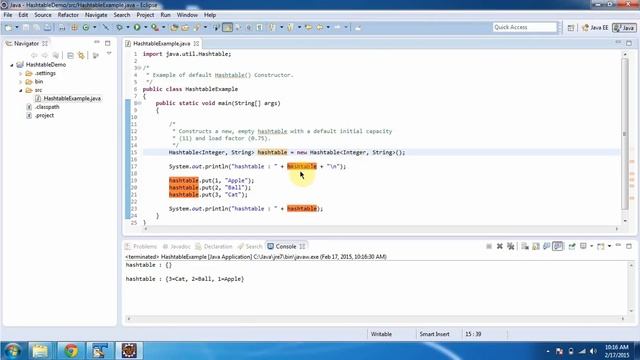Click the Last Edit Location arrow icon

pos(309,27)
